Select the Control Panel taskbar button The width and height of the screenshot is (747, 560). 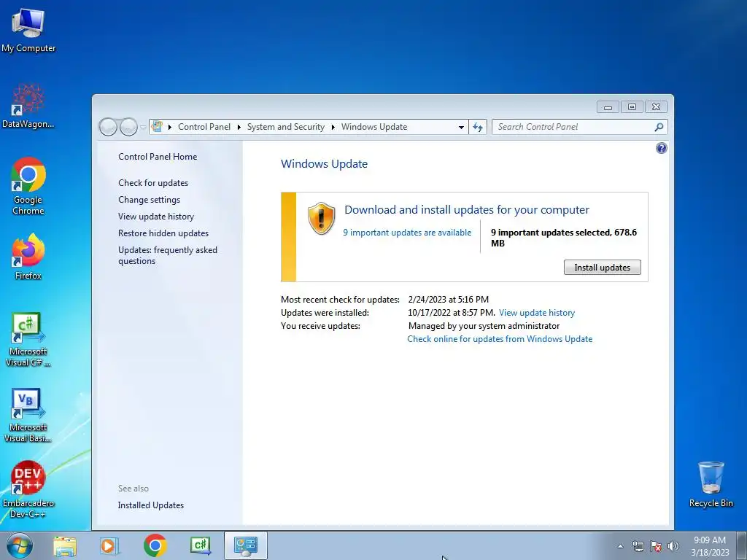245,545
